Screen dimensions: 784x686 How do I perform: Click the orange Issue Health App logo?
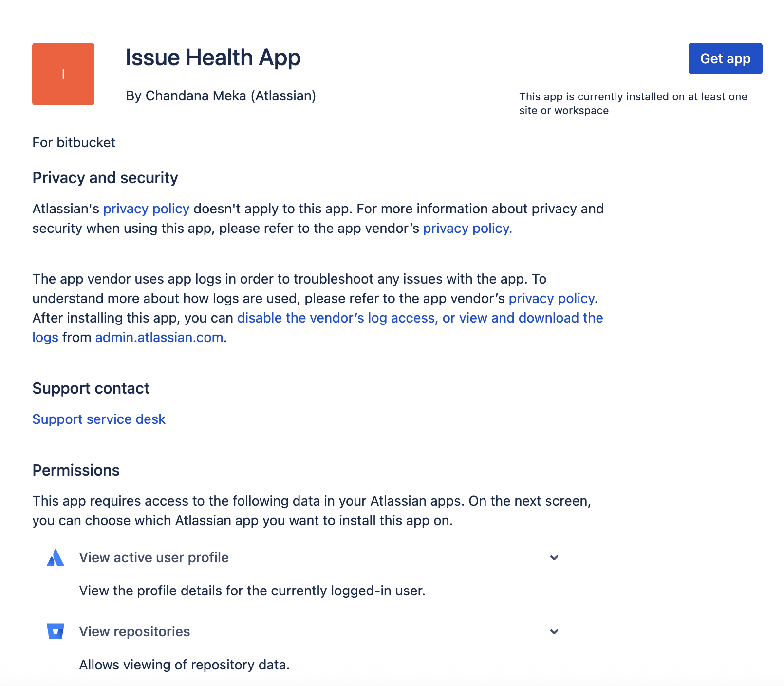pos(63,74)
